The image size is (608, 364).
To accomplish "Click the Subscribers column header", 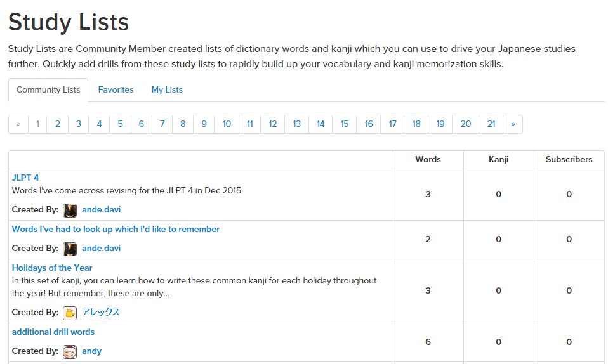I will pyautogui.click(x=569, y=160).
